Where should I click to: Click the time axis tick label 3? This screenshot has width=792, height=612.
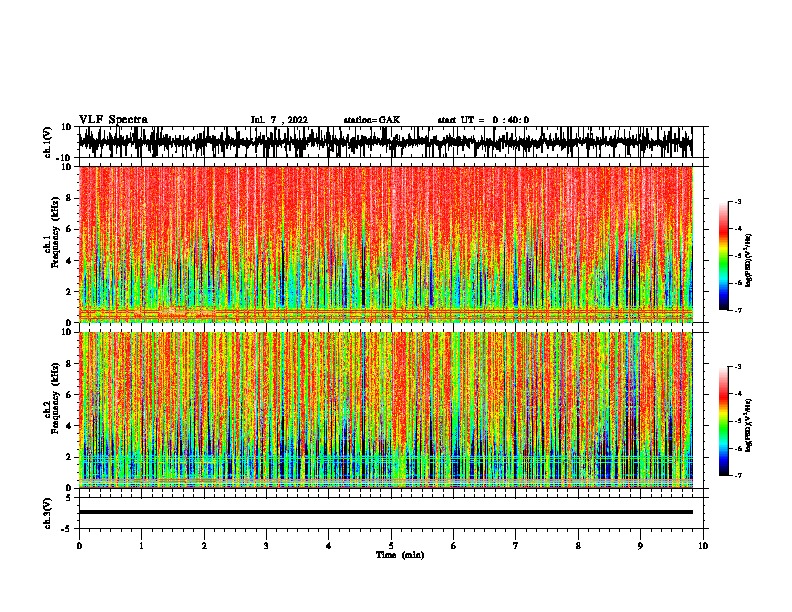266,546
